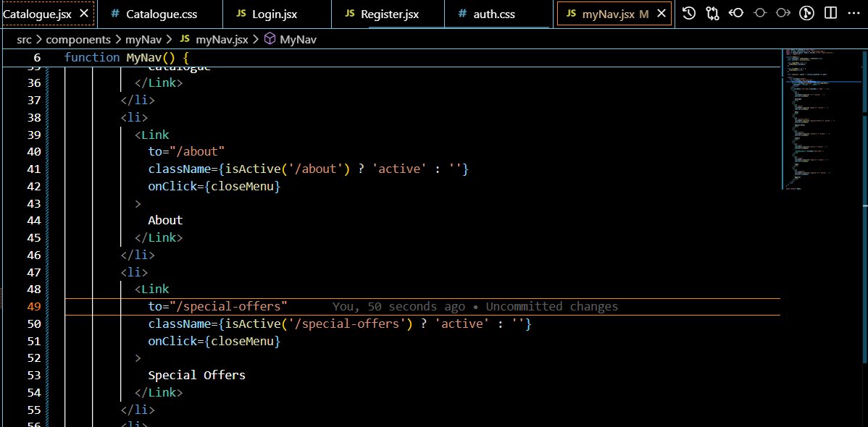Click className attribute on line 50

180,324
